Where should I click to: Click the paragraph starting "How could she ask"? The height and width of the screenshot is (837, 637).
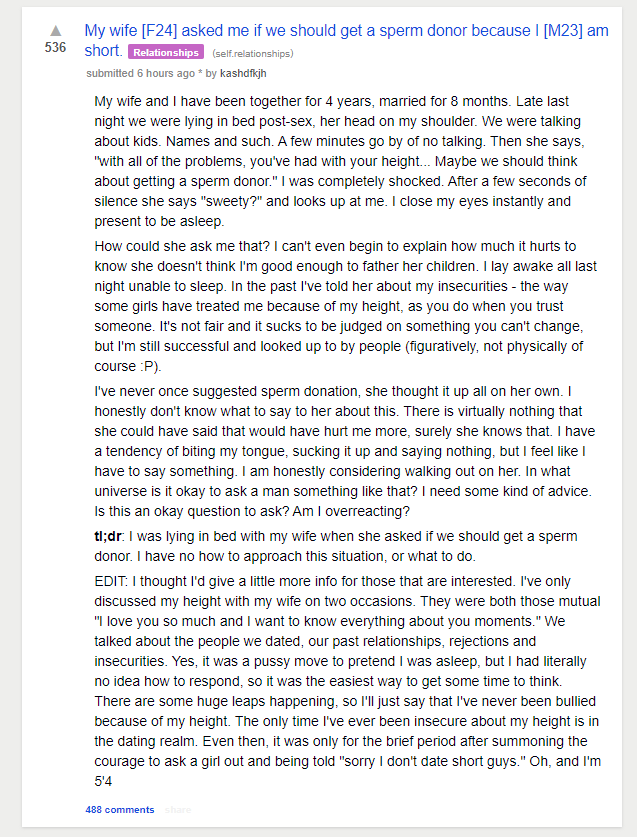[x=345, y=306]
